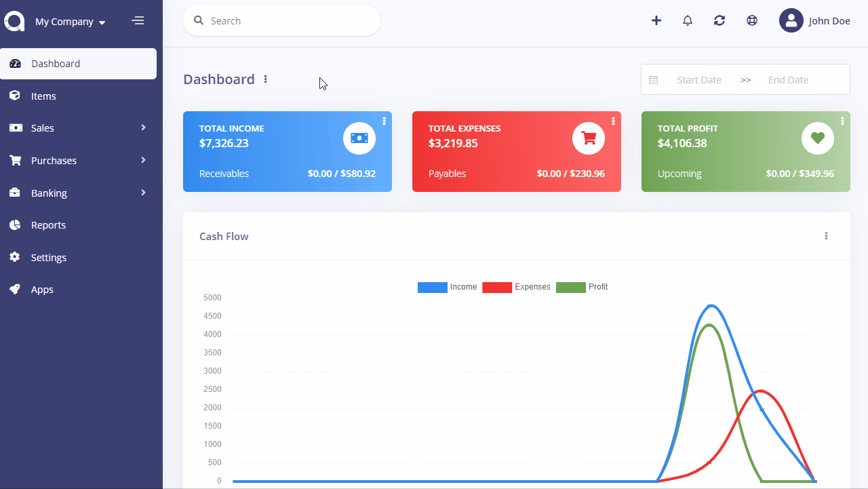Click the Start Date field
The image size is (868, 489).
(x=698, y=80)
